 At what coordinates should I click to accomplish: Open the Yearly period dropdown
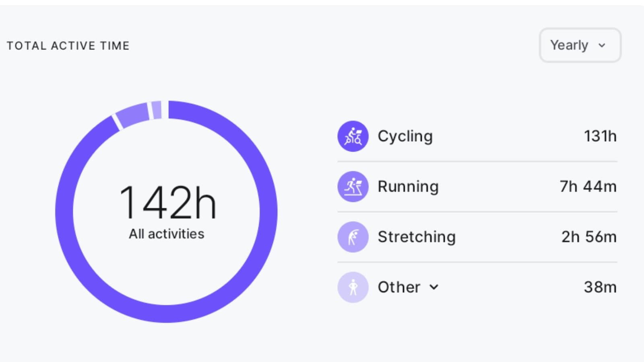pos(580,45)
